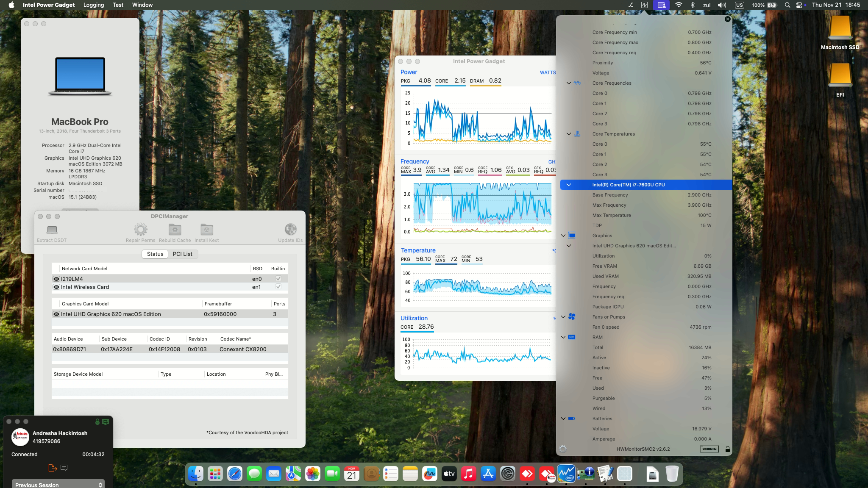Open the Previous Session dropdown
Viewport: 868px width, 488px height.
coord(58,485)
